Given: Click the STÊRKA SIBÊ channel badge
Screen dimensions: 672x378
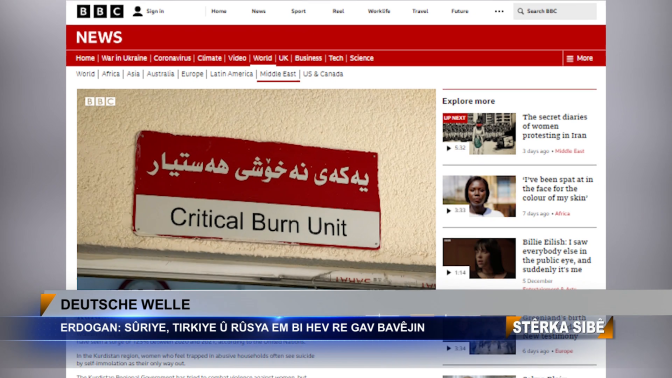Looking at the screenshot, I should pyautogui.click(x=558, y=327).
